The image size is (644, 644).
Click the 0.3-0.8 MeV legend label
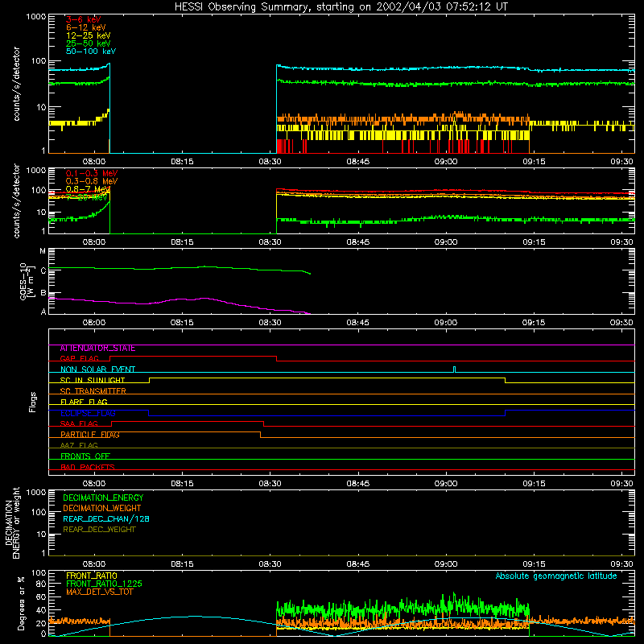coord(92,181)
